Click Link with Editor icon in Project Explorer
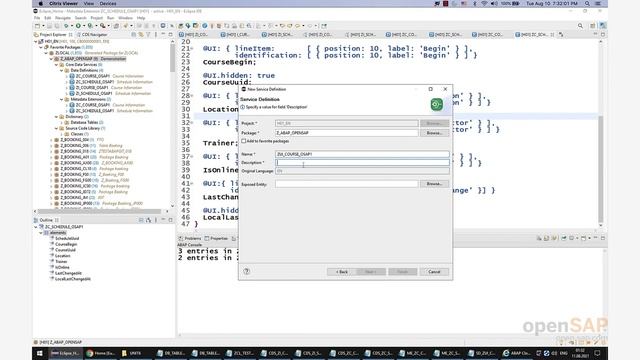Viewport: 640px width, 360px height. (x=141, y=35)
